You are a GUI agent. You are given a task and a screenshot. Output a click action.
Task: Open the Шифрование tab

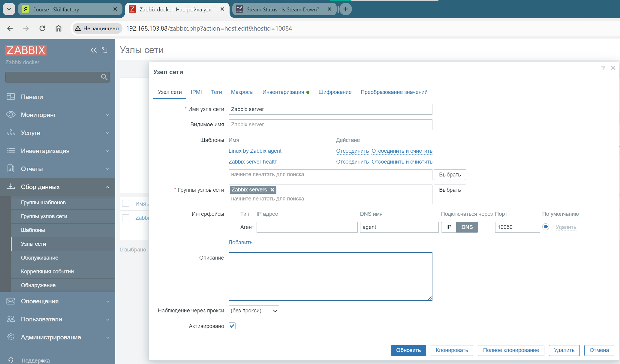335,92
